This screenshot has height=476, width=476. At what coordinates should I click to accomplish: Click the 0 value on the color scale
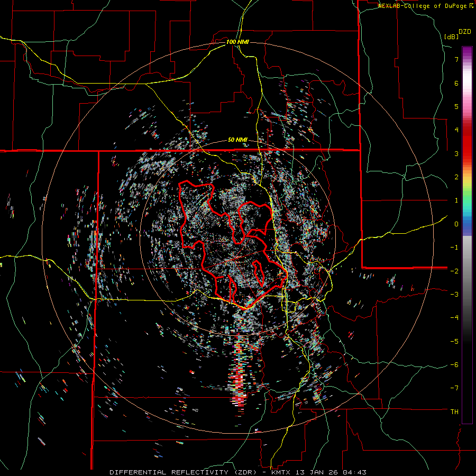[456, 224]
